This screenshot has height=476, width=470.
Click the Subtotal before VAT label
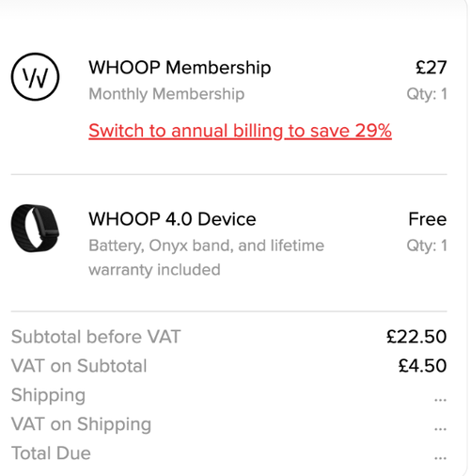[96, 337]
